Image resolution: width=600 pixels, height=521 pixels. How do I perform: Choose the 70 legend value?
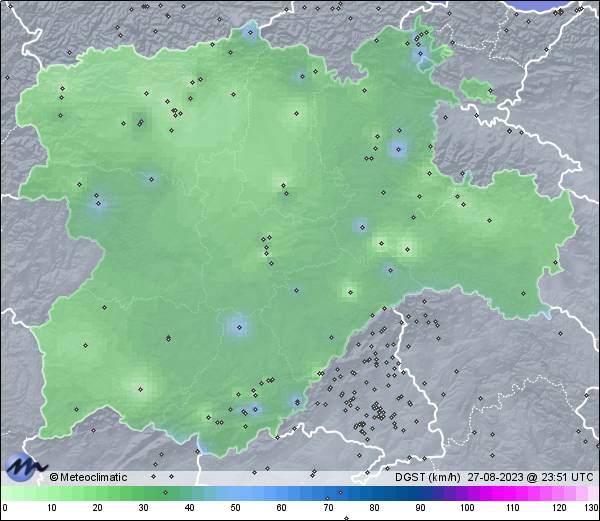[328, 508]
